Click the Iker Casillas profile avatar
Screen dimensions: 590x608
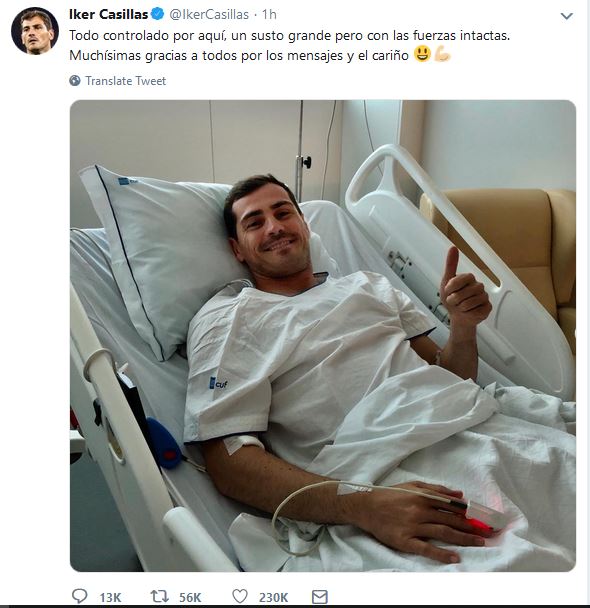click(x=35, y=31)
